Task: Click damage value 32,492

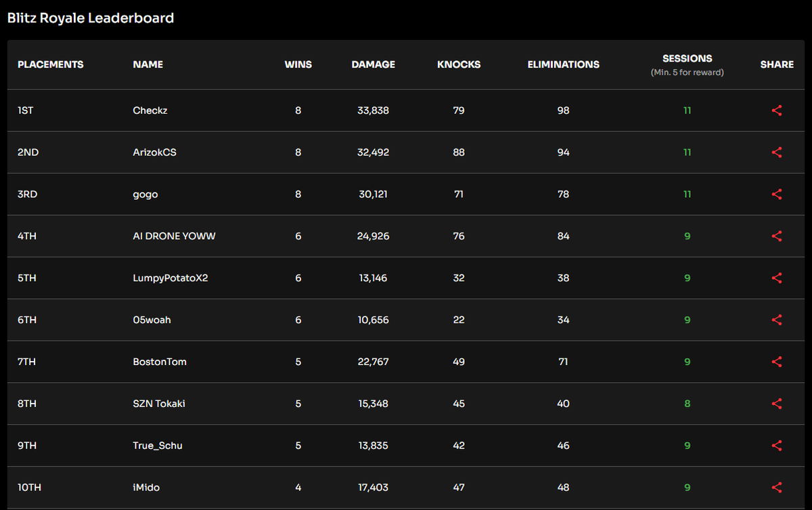Action: click(374, 152)
